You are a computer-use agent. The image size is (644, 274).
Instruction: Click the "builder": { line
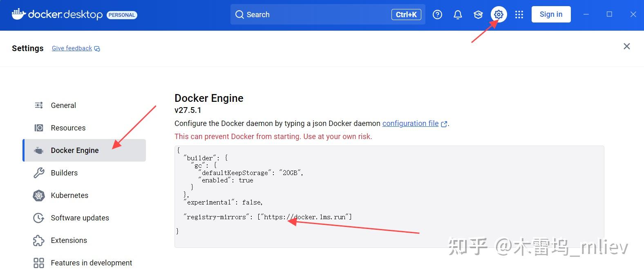tap(206, 158)
